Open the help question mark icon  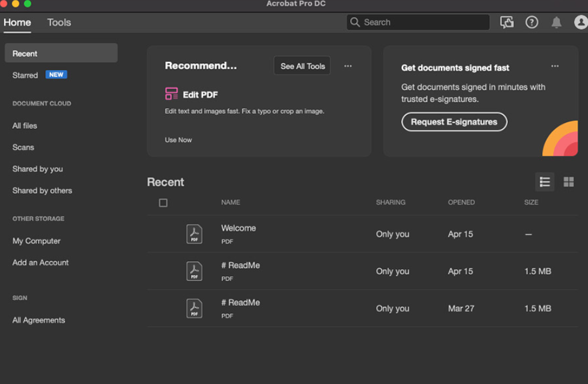coord(531,22)
